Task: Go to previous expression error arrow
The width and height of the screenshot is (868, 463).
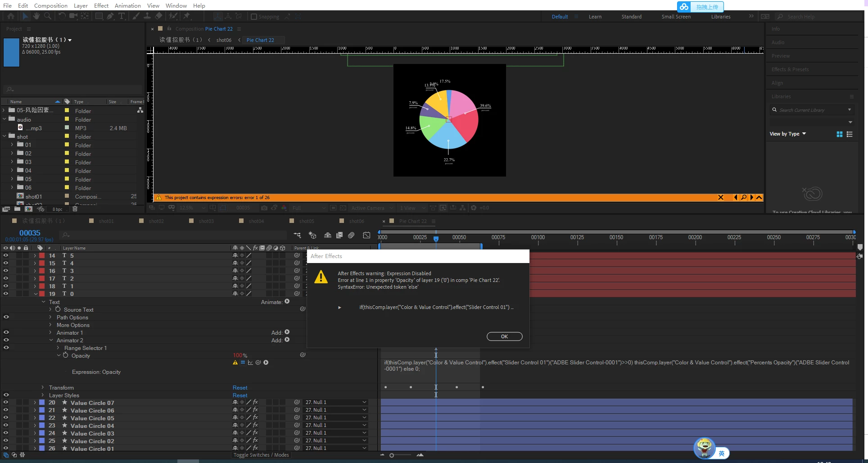Action: [736, 197]
